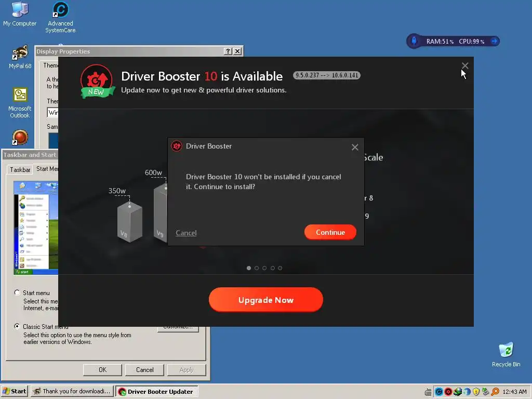Click the red ball desktop shortcut icon
The image size is (532, 399).
coord(20,137)
